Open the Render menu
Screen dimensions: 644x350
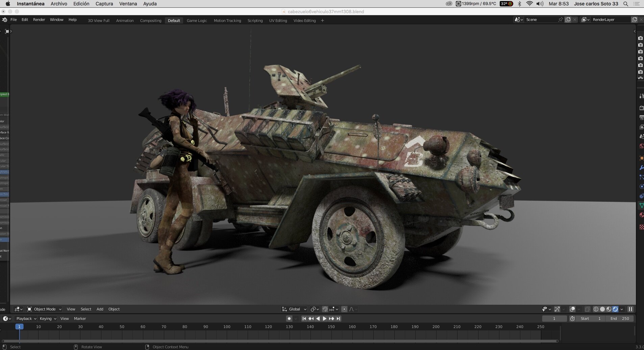[39, 20]
